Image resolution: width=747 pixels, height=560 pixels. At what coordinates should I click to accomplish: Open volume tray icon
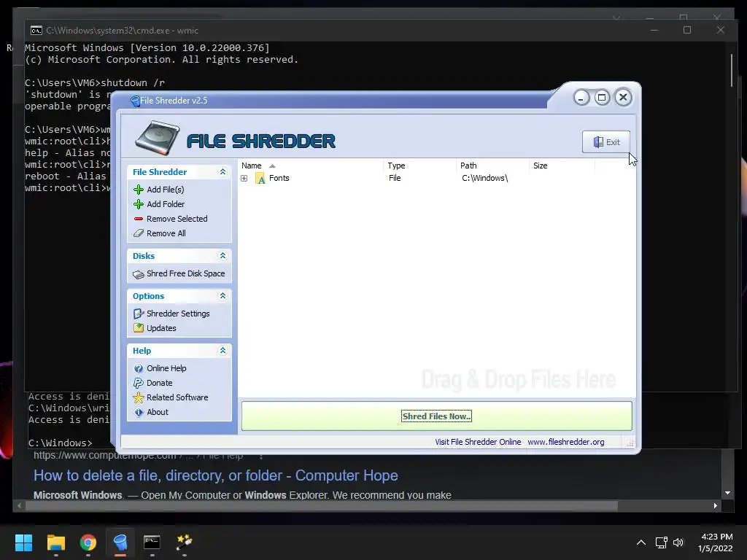pos(678,542)
